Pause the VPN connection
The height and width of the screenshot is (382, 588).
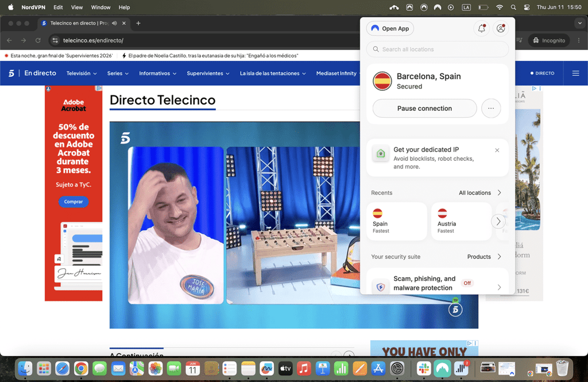coord(424,109)
